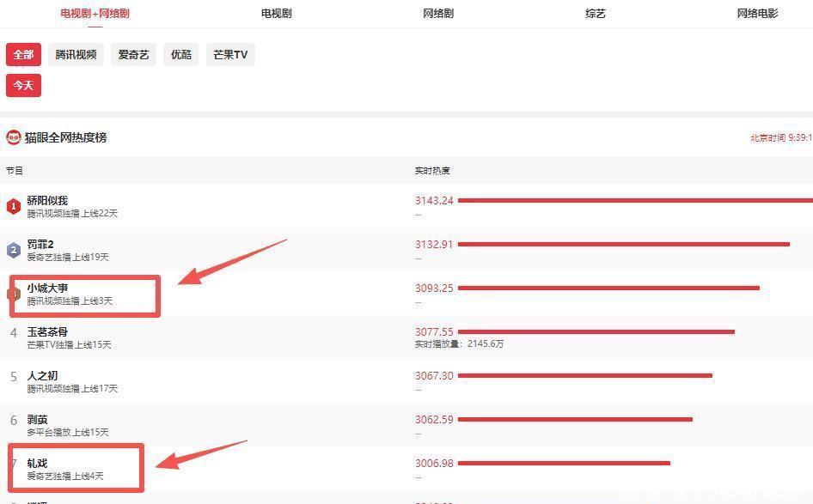
Task: Open the show 小城大事
Action: click(x=47, y=288)
